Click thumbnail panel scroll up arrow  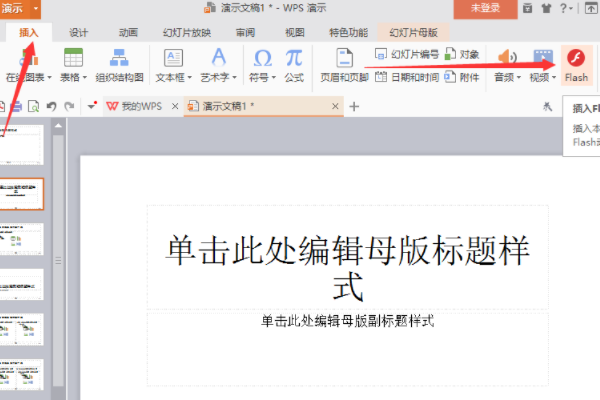coord(58,126)
